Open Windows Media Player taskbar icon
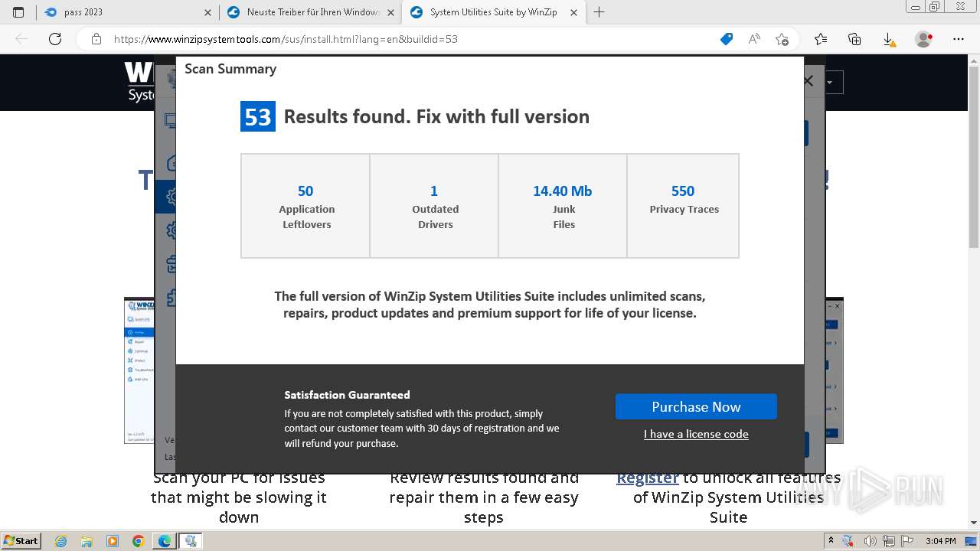 (113, 541)
